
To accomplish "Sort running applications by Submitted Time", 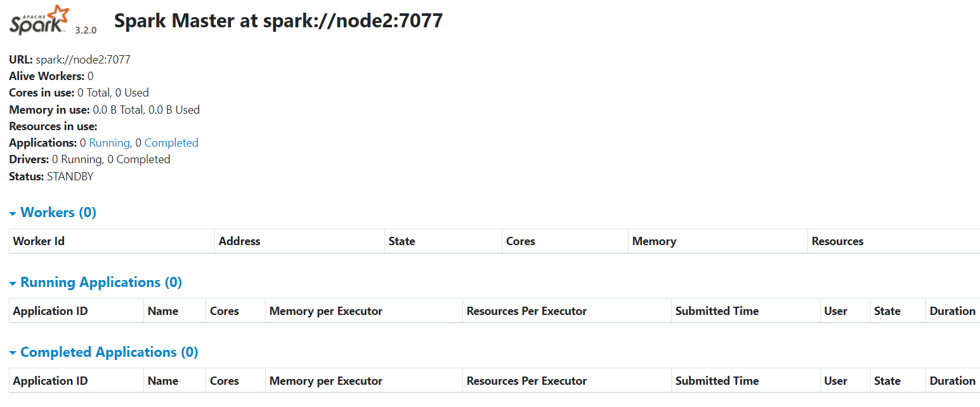I will pyautogui.click(x=717, y=311).
